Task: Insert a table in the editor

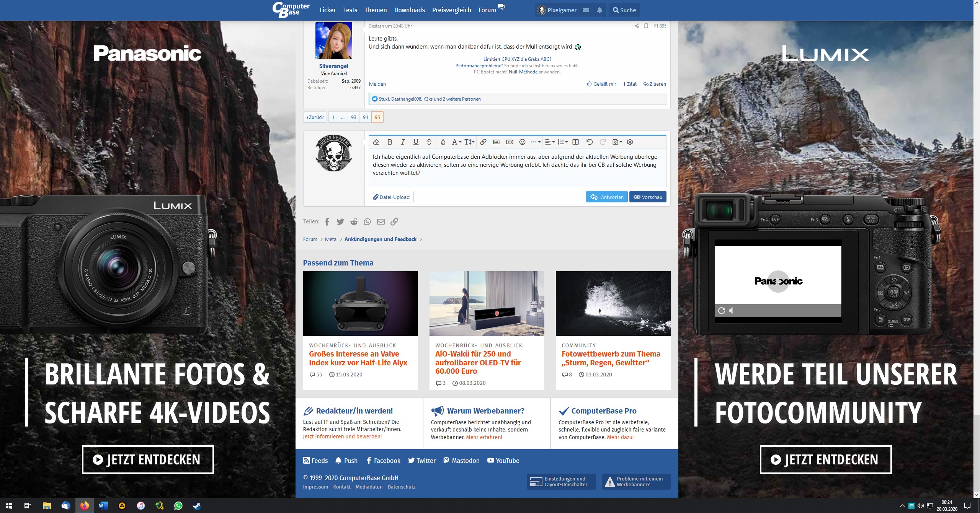Action: [x=575, y=142]
